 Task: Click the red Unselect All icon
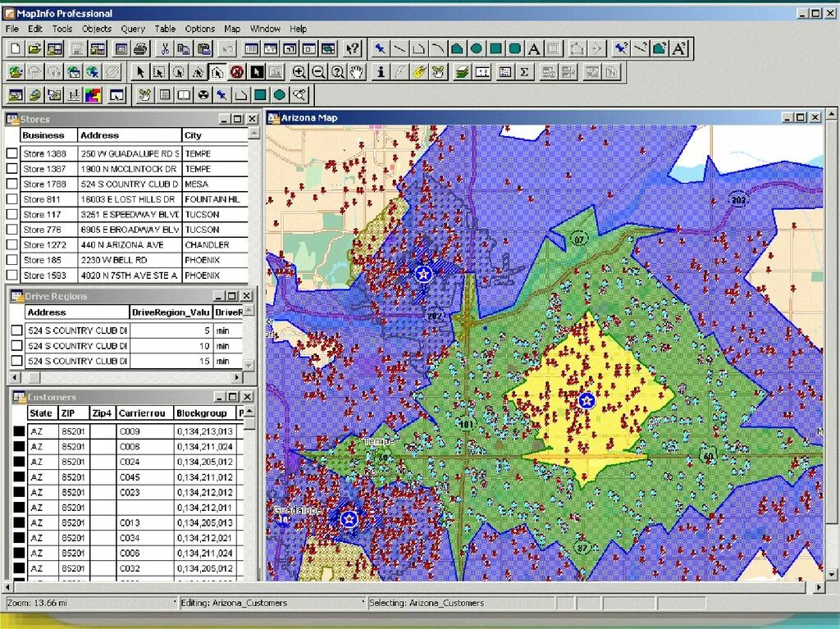tap(237, 72)
